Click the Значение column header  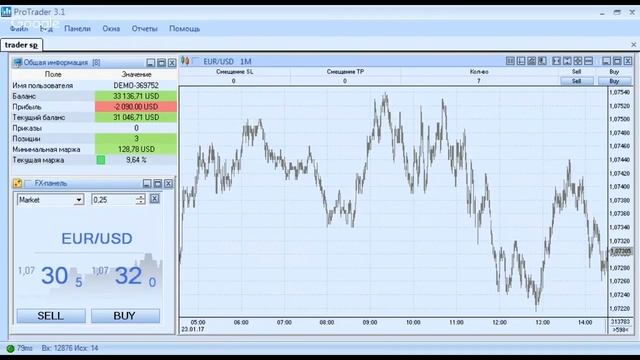pyautogui.click(x=136, y=74)
